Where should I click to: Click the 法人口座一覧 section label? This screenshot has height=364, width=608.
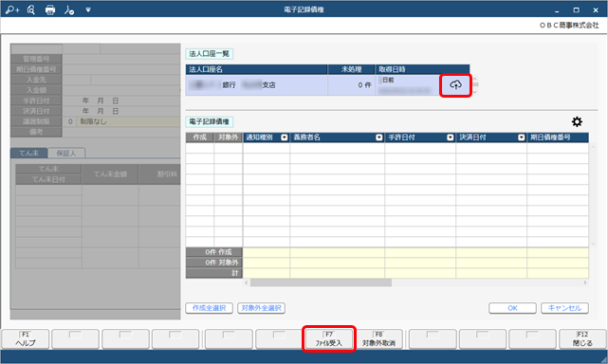pyautogui.click(x=210, y=54)
